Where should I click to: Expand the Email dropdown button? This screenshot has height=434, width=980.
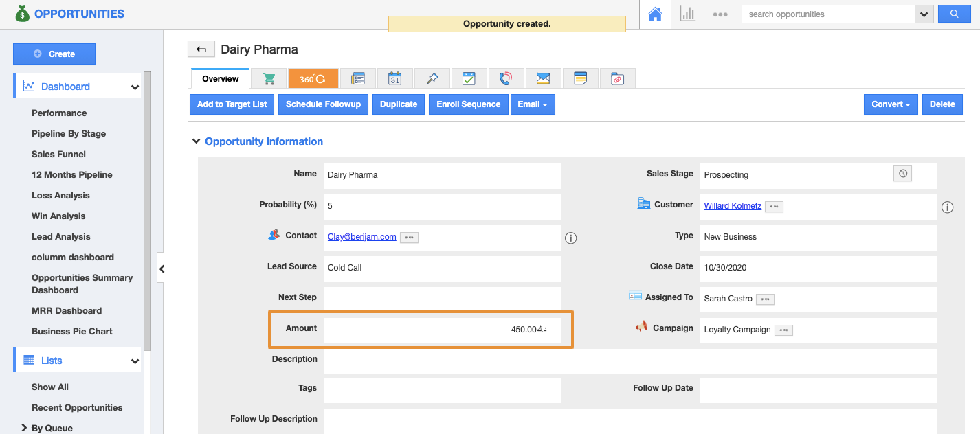pos(532,104)
